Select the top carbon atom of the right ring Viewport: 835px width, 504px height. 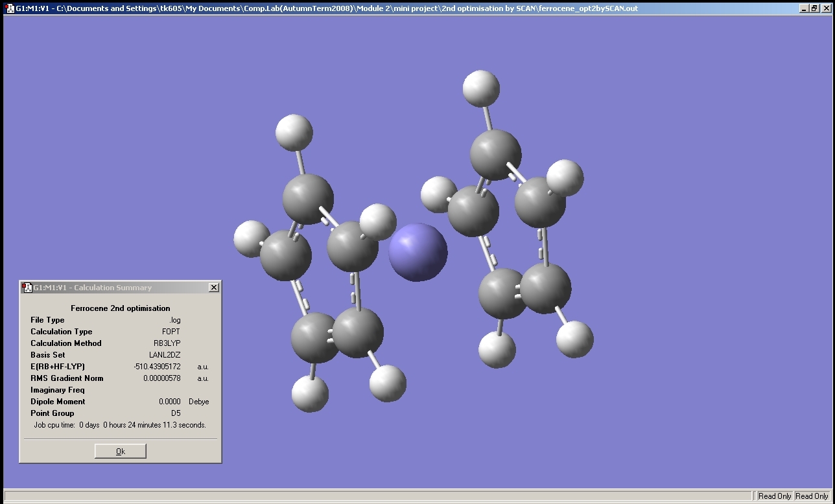point(495,155)
